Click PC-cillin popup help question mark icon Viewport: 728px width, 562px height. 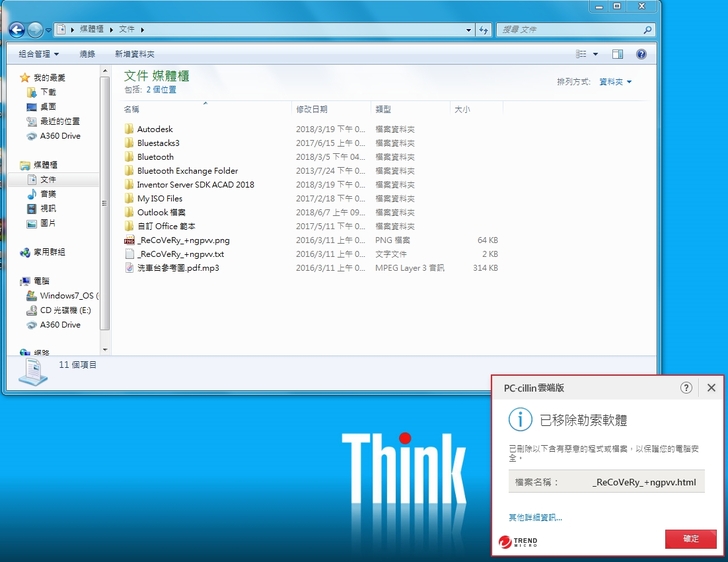(686, 388)
